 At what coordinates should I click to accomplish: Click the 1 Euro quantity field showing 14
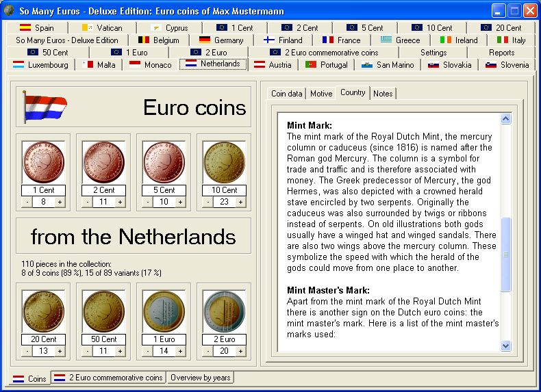164,351
